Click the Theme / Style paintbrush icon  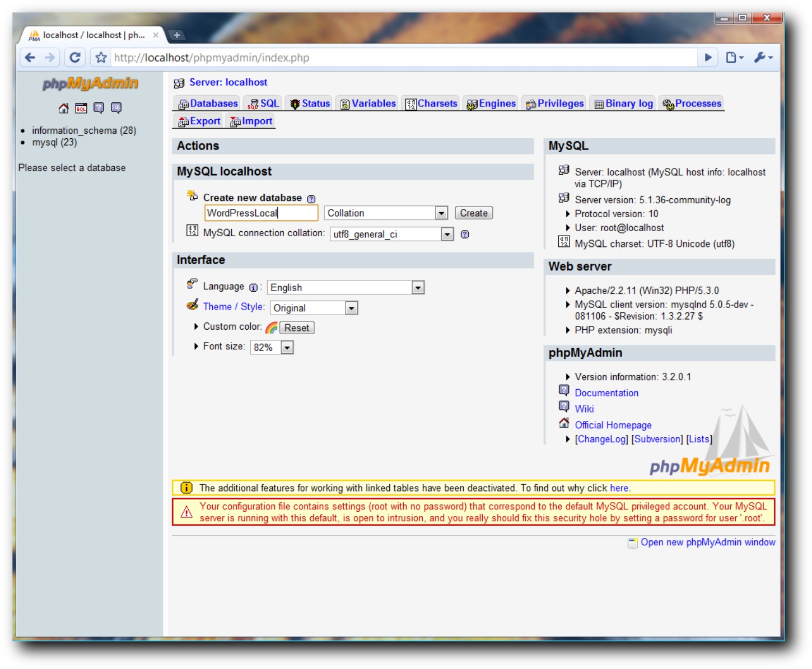click(x=193, y=305)
